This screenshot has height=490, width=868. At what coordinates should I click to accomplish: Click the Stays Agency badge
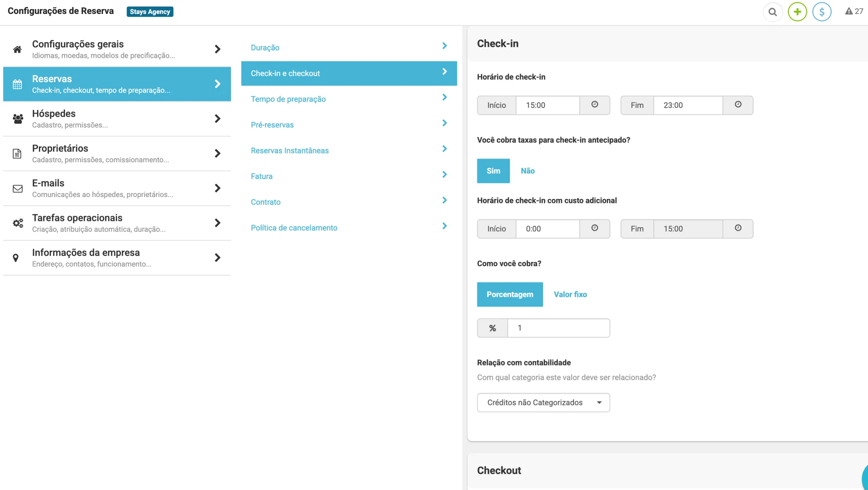pos(150,12)
